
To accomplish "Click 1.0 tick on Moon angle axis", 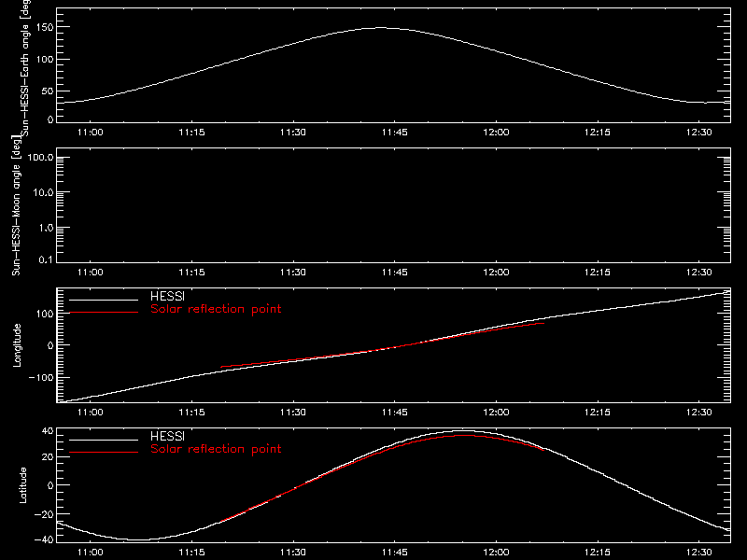I will click(46, 228).
